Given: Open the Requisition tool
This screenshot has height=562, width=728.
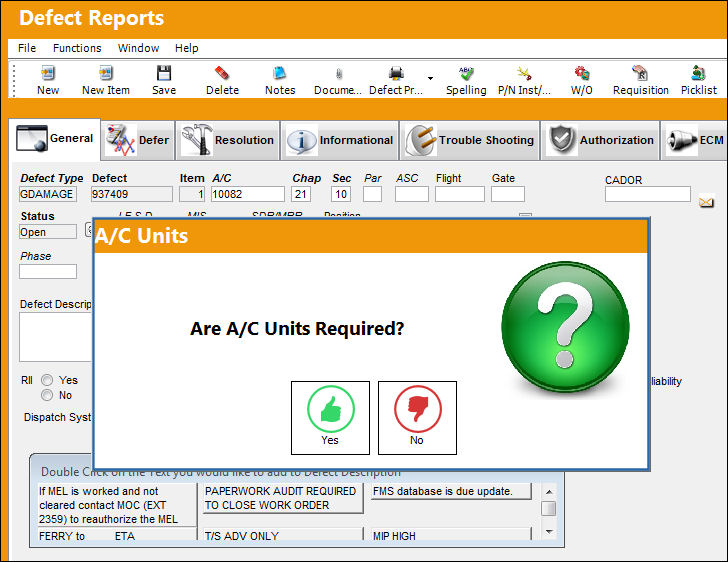Looking at the screenshot, I should (640, 80).
